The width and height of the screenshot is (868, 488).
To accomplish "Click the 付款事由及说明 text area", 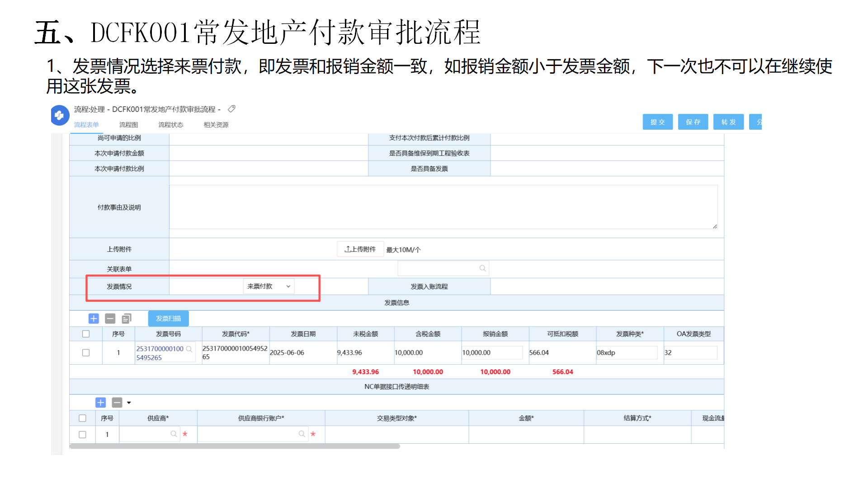I will pyautogui.click(x=443, y=207).
